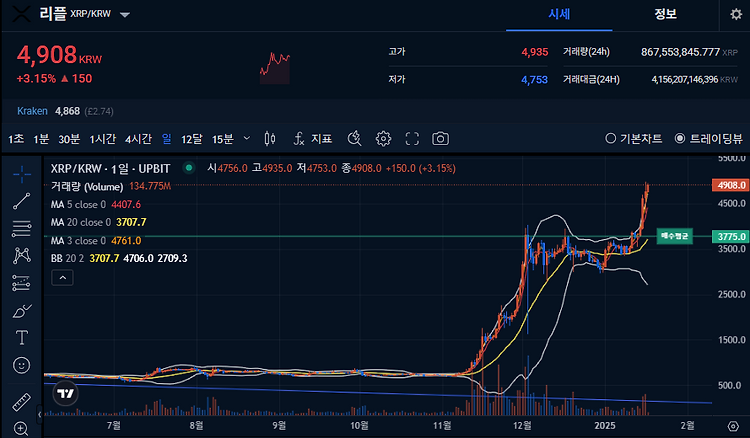This screenshot has width=750, height=438.
Task: Select the brush drawing tool
Action: pos(22,311)
